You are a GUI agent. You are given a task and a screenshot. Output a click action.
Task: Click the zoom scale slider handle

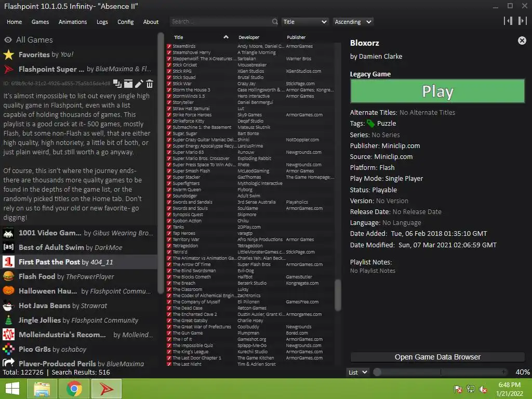tap(377, 372)
